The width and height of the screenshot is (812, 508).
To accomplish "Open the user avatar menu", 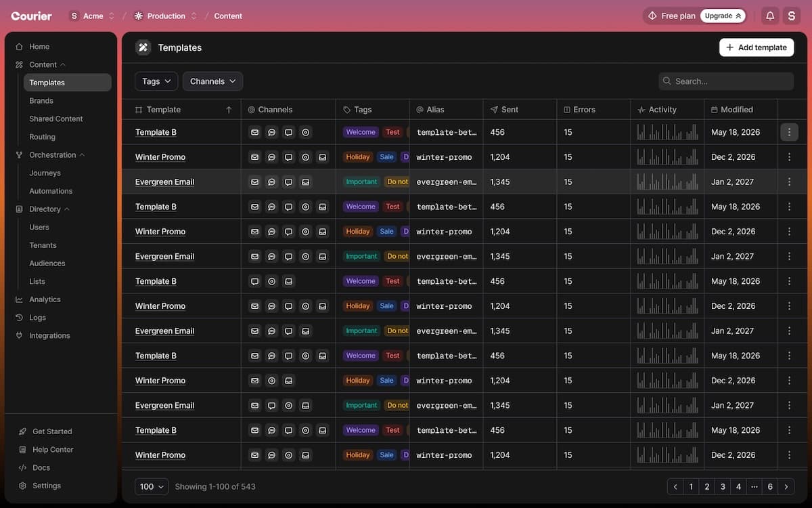I will [x=792, y=16].
